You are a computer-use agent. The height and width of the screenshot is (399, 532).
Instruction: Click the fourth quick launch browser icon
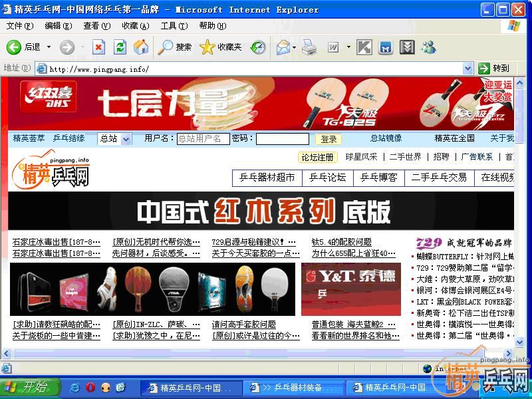click(121, 387)
